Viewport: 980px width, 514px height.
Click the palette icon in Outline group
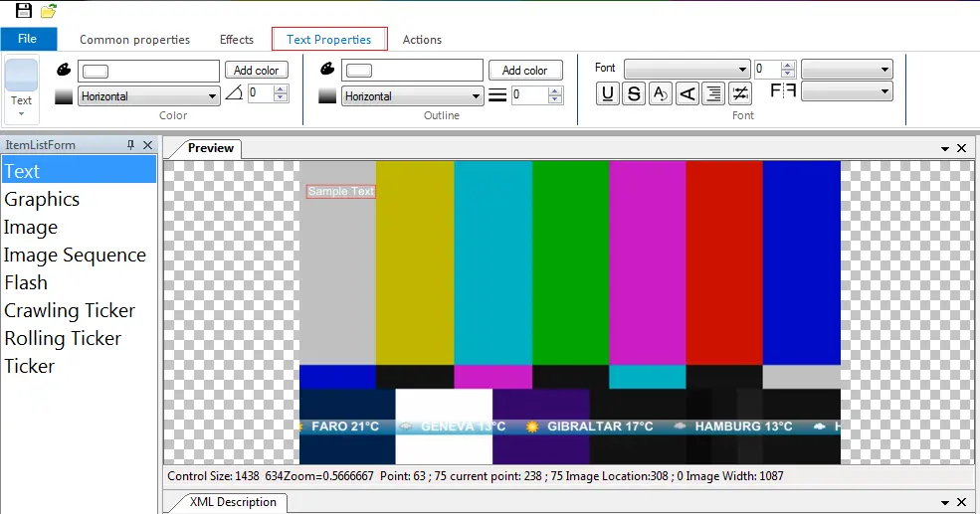click(326, 70)
